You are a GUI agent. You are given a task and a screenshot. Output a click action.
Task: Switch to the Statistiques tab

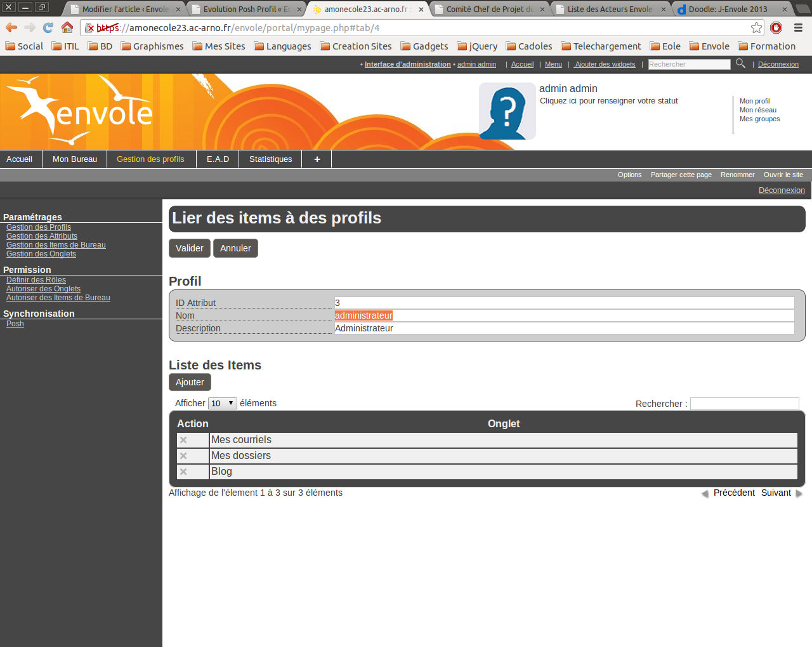click(x=270, y=159)
